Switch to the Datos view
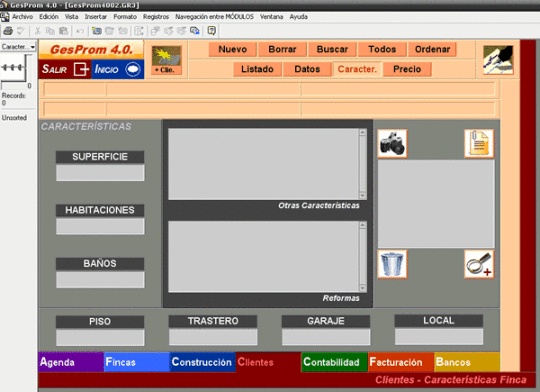 [307, 69]
